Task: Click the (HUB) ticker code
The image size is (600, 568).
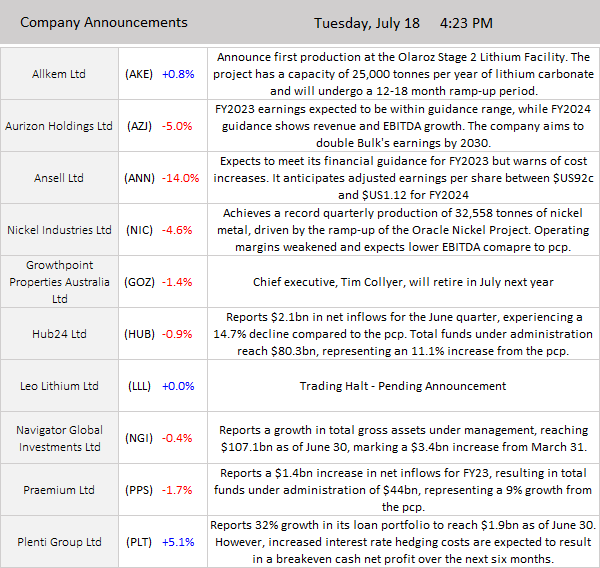Action: (139, 334)
